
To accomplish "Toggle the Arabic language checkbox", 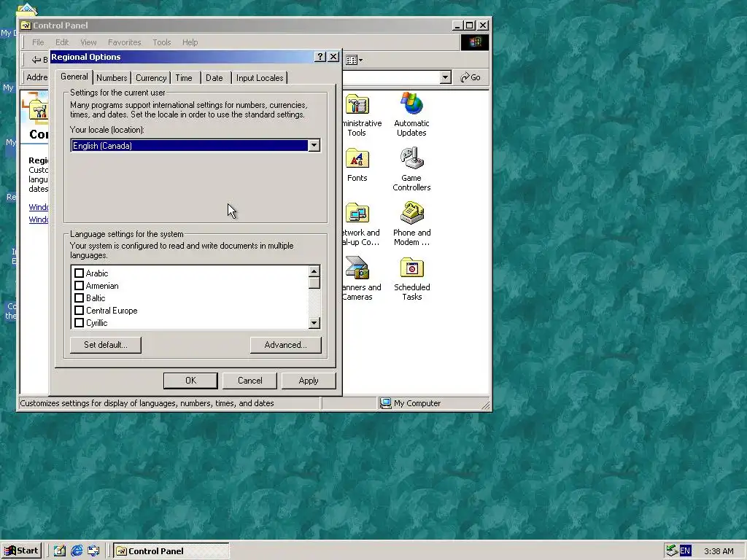I will (x=79, y=273).
